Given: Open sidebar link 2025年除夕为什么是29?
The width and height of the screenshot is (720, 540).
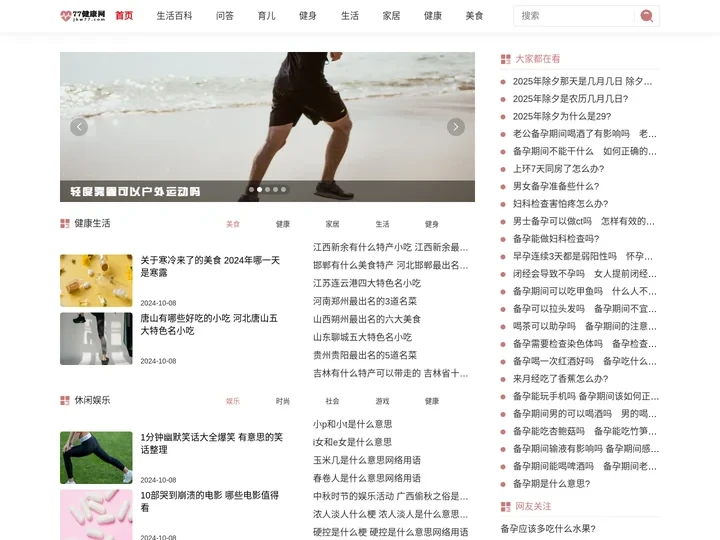Looking at the screenshot, I should (562, 116).
